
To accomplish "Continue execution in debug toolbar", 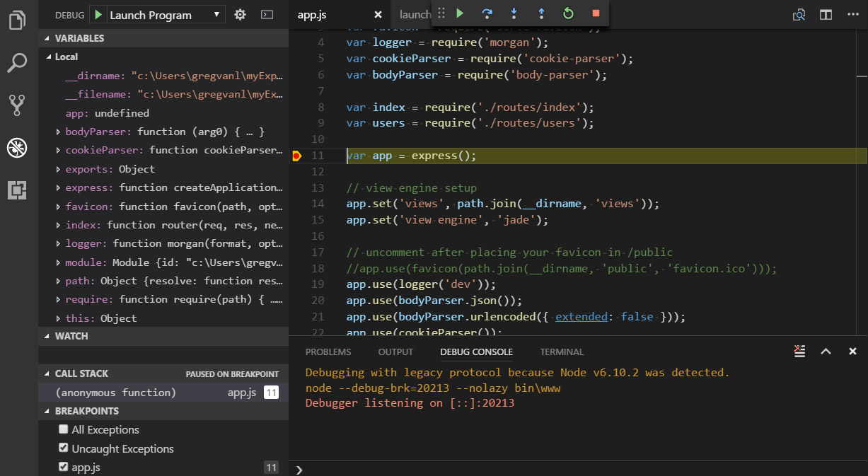I will pos(460,13).
